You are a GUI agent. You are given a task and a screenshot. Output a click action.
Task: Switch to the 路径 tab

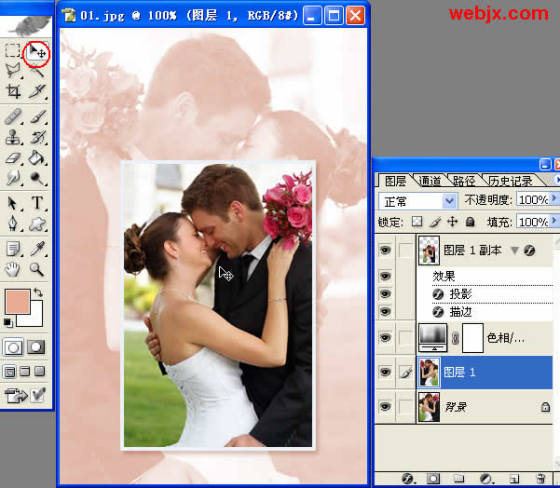pos(464,181)
